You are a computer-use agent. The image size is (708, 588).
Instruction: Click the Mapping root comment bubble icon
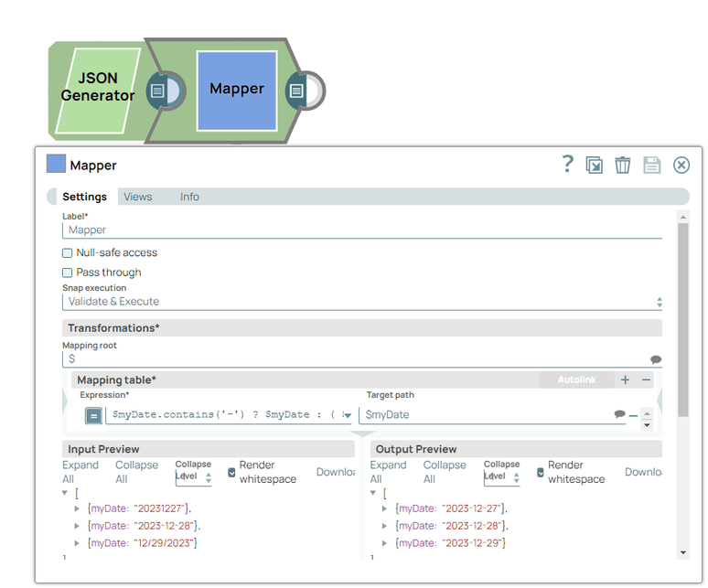[x=655, y=359]
